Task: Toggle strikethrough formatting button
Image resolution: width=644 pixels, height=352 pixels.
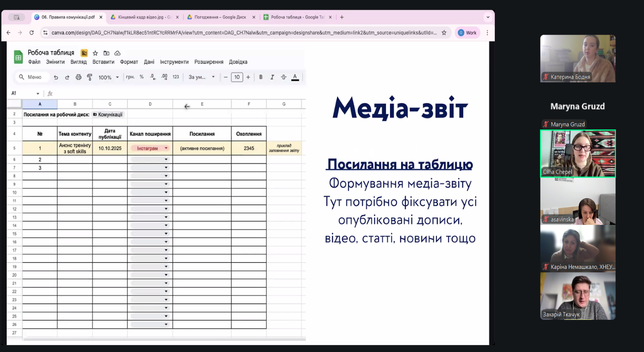Action: 284,77
